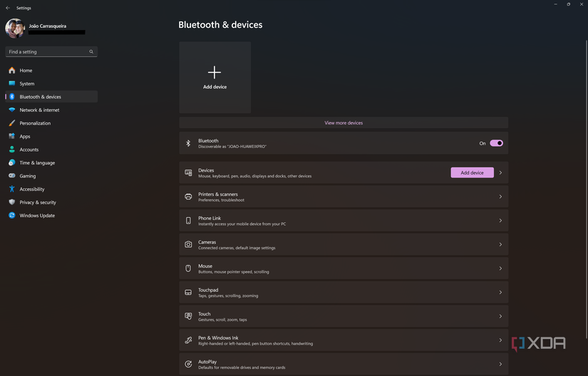
Task: Click the Accounts person icon
Action: click(12, 150)
